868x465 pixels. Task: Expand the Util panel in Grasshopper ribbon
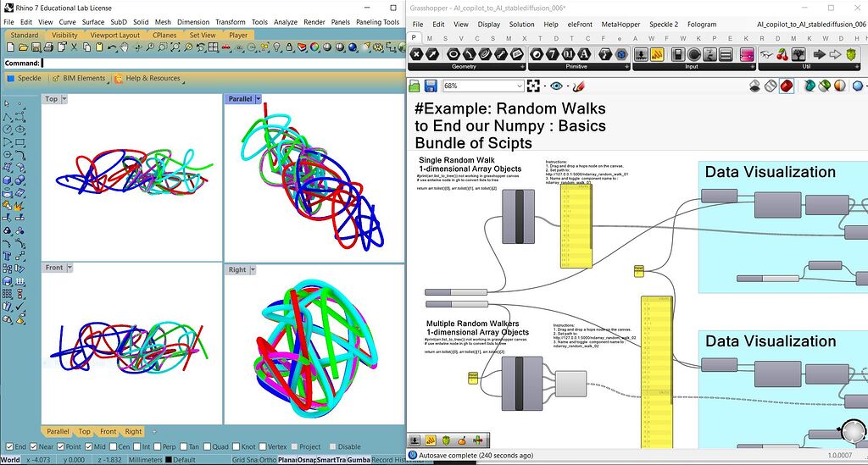(856, 66)
